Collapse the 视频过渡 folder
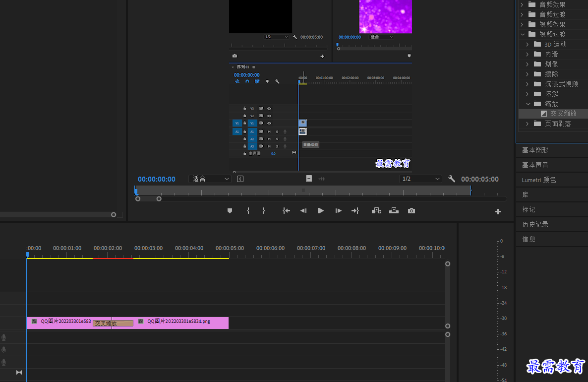This screenshot has height=382, width=588. [x=523, y=34]
